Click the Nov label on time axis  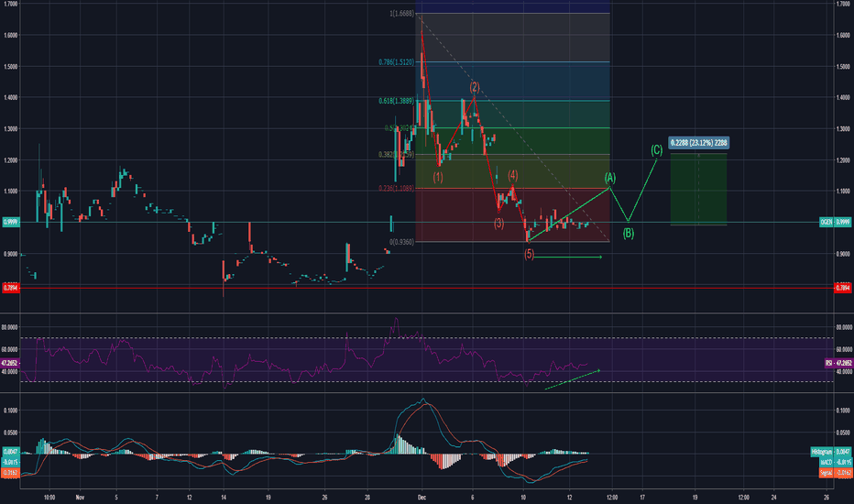[x=80, y=498]
